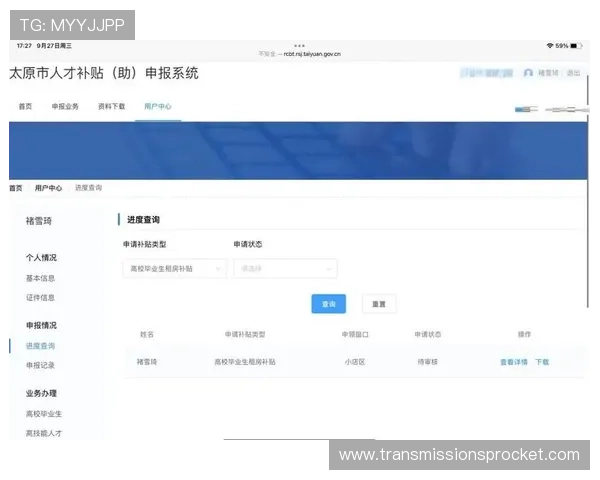Go to 首页 nav tab

pos(25,106)
